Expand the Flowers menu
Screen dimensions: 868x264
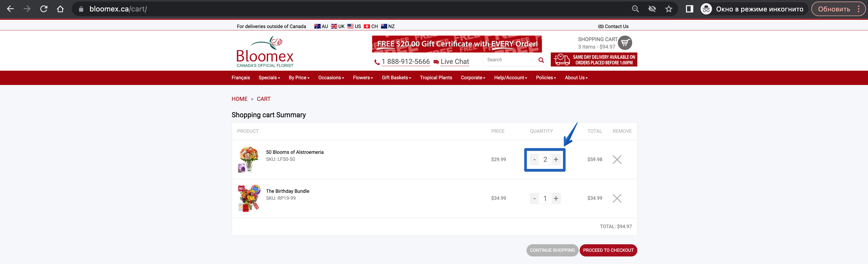363,78
